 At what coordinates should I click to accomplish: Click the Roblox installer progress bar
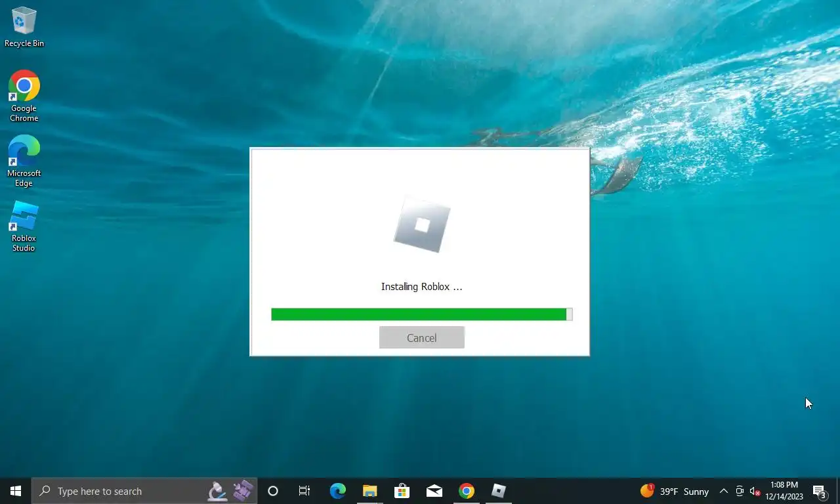pos(421,314)
